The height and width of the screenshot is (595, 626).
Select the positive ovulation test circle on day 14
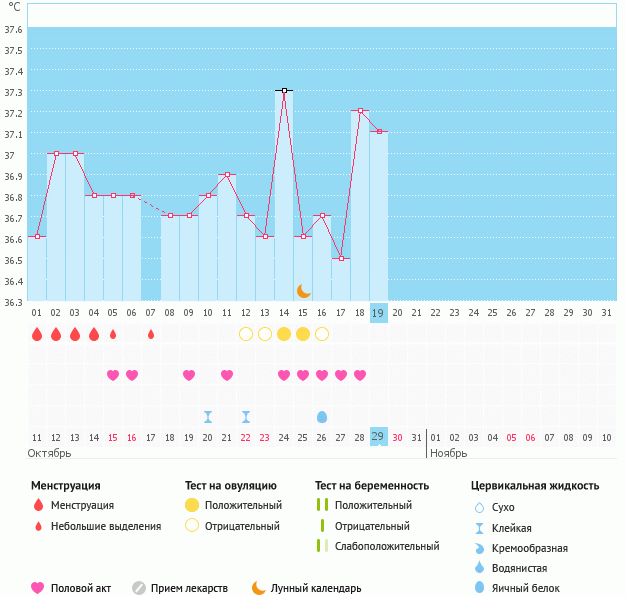pos(284,334)
